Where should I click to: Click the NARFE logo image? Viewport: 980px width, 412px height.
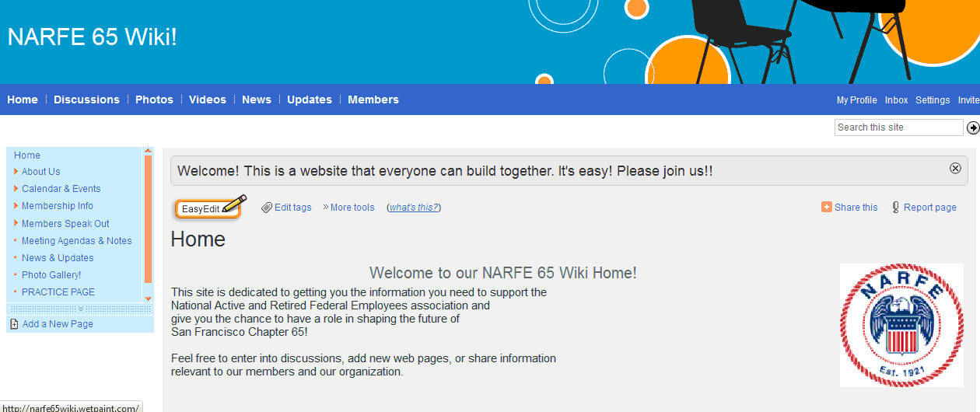[x=901, y=325]
